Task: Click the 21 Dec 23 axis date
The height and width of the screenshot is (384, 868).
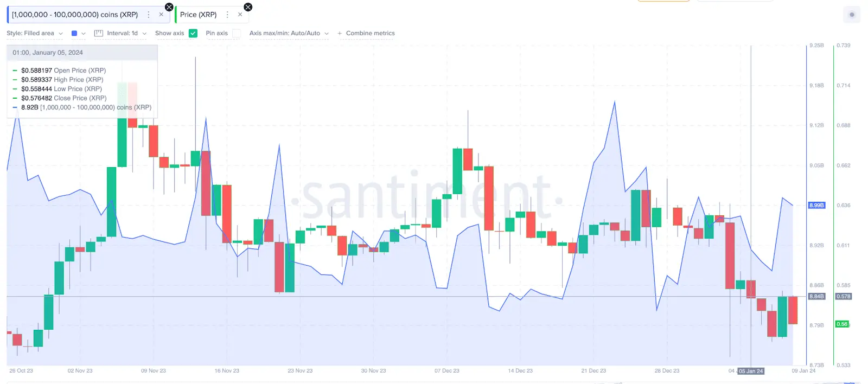Action: tap(593, 371)
